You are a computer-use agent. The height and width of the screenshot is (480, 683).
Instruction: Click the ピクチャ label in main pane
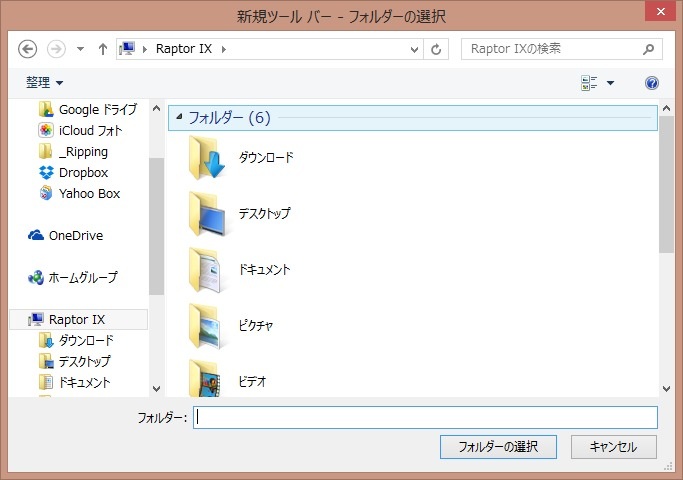coord(256,326)
